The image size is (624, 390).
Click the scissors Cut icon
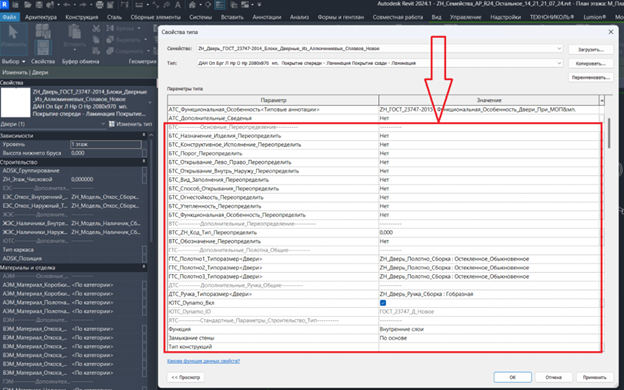[x=96, y=28]
